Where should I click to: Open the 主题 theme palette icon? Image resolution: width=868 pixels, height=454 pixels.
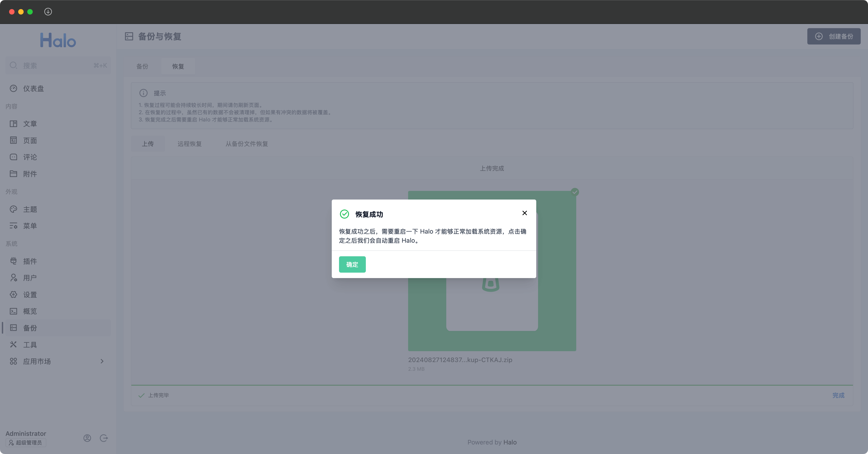pos(13,209)
